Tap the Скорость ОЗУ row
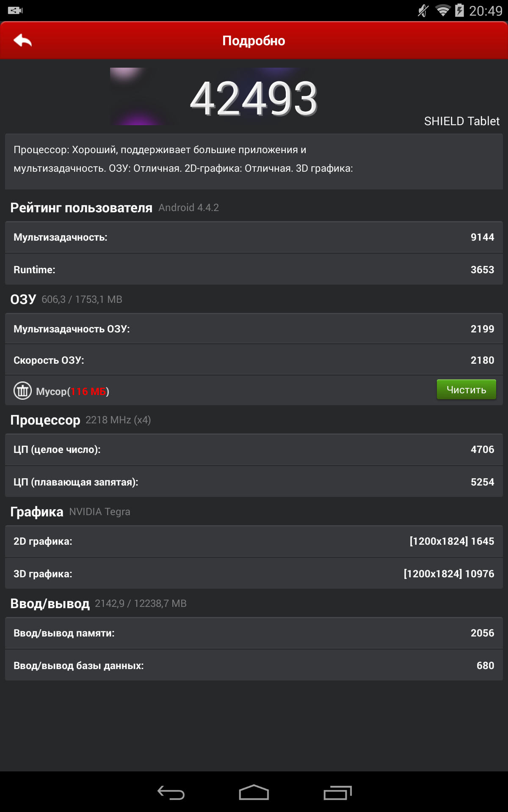The width and height of the screenshot is (508, 812). [254, 360]
